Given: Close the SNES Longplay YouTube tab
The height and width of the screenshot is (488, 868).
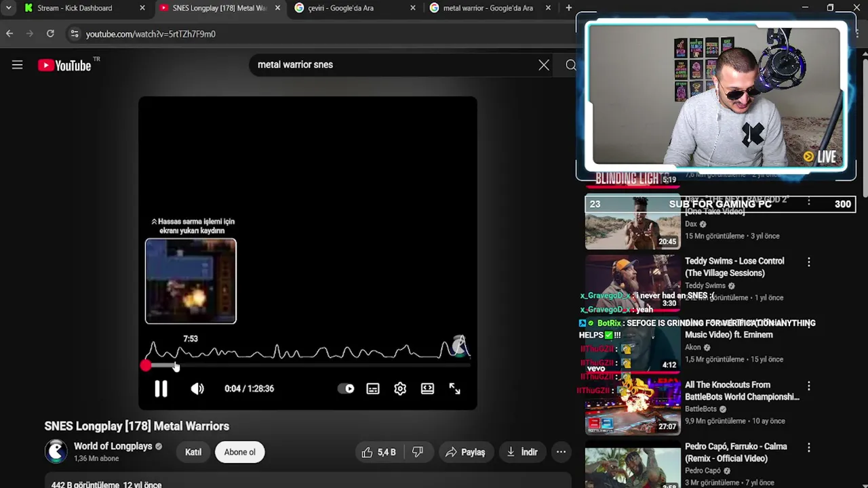Looking at the screenshot, I should pos(277,8).
